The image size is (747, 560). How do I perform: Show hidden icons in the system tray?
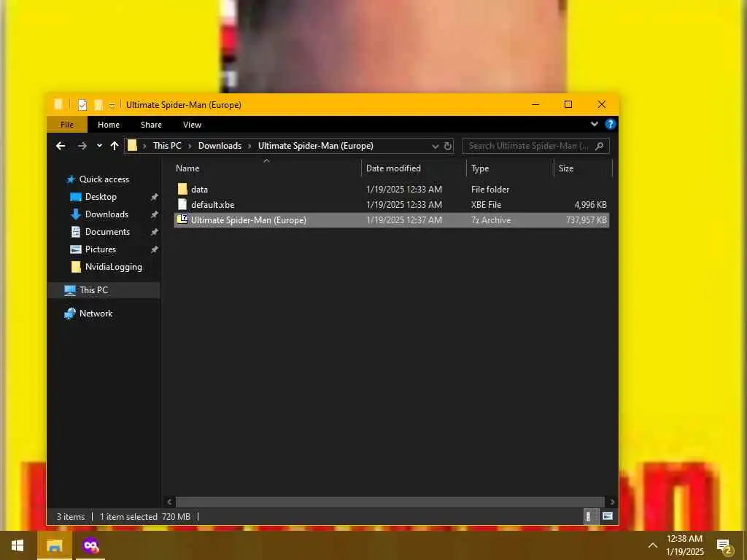pyautogui.click(x=653, y=545)
